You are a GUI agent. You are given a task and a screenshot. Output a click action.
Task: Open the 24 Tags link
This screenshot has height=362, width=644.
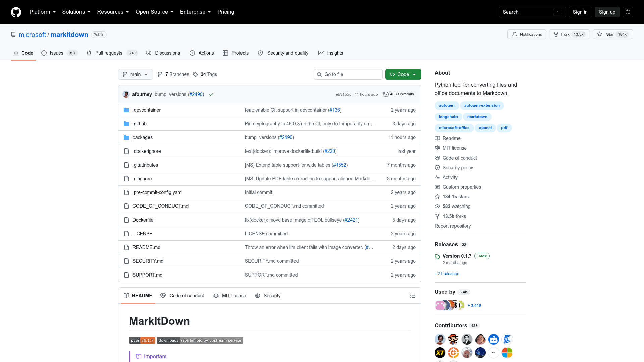coord(205,74)
